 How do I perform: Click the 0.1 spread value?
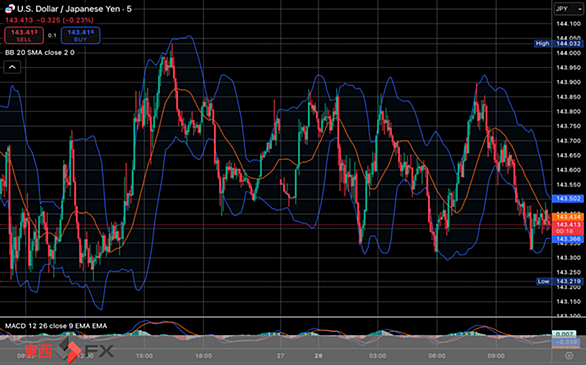(52, 35)
